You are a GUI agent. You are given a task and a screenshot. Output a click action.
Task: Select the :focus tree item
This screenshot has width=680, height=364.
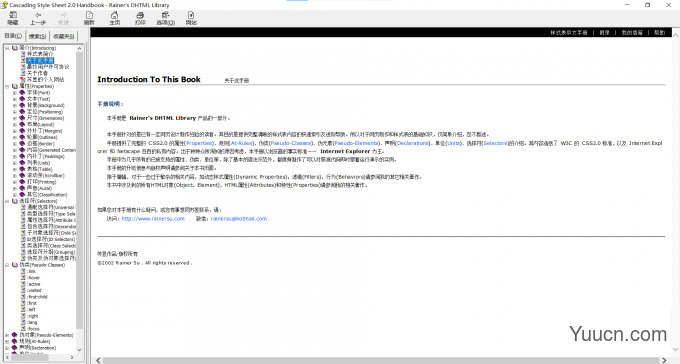(x=33, y=329)
